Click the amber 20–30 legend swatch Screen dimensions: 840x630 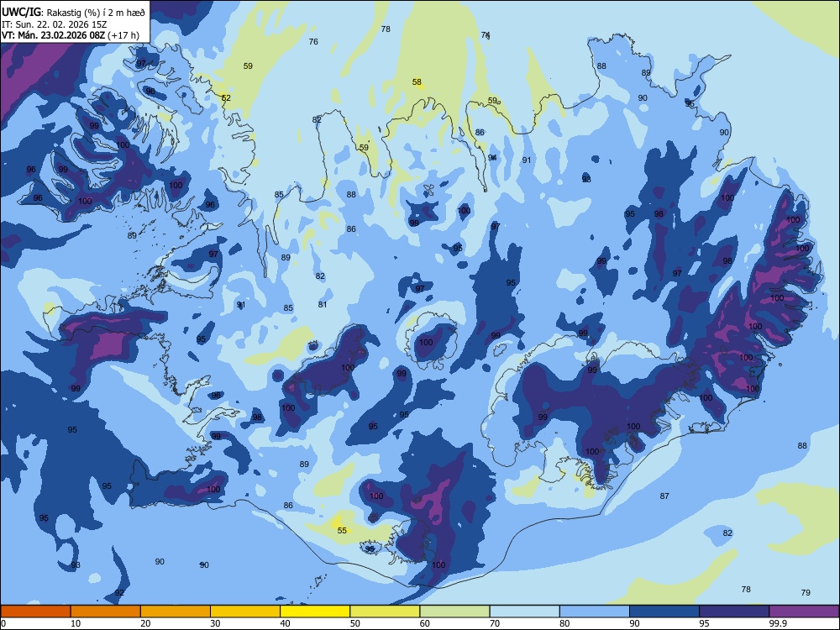pos(176,612)
